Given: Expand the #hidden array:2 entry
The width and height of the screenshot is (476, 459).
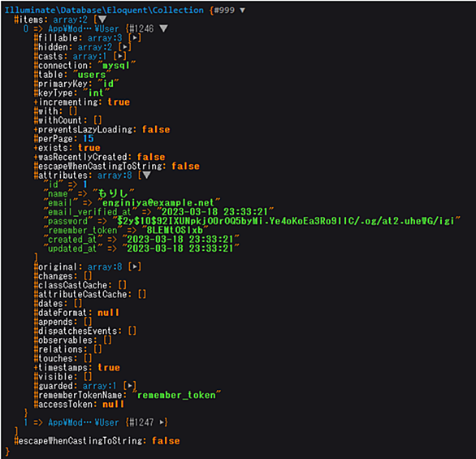Looking at the screenshot, I should pos(125,47).
